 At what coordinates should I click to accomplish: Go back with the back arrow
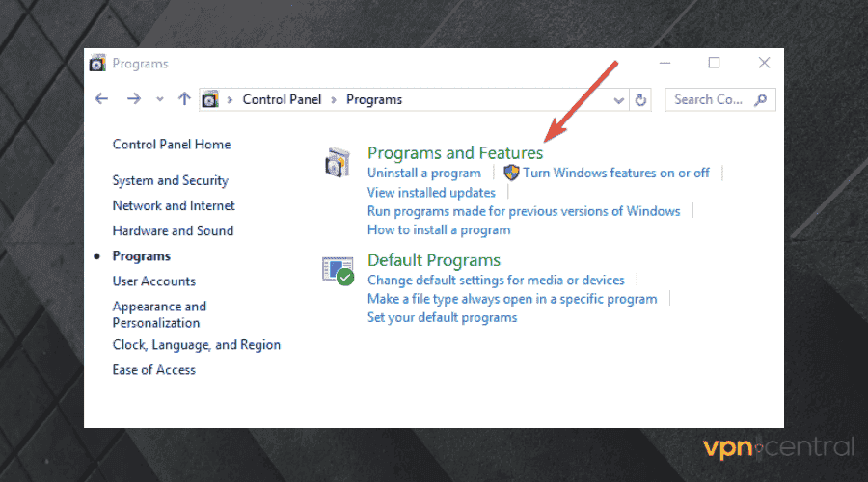(x=101, y=99)
